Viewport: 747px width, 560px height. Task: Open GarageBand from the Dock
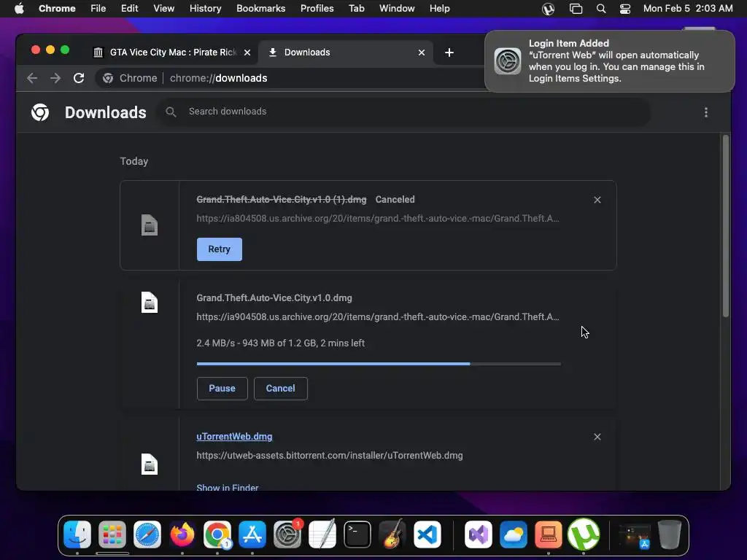pyautogui.click(x=392, y=534)
